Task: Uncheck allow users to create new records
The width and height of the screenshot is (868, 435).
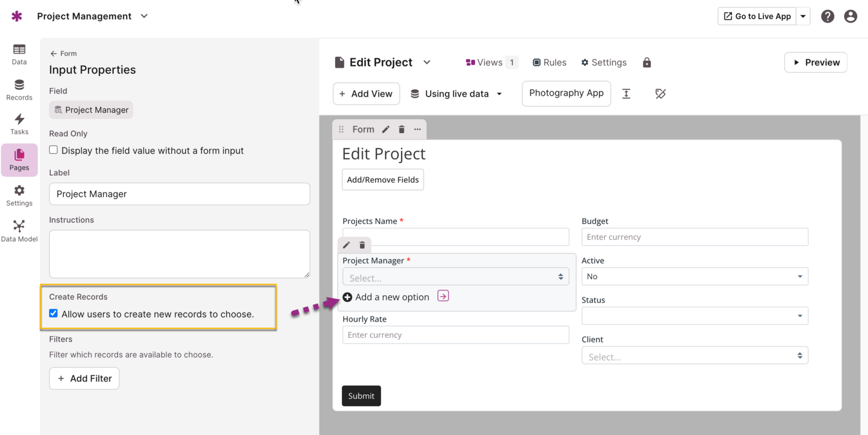Action: 54,314
